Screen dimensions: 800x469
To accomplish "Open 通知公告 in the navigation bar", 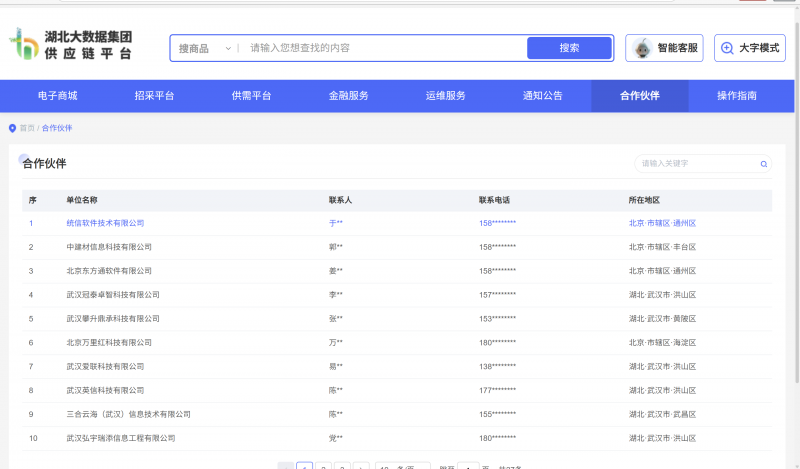I will 542,96.
